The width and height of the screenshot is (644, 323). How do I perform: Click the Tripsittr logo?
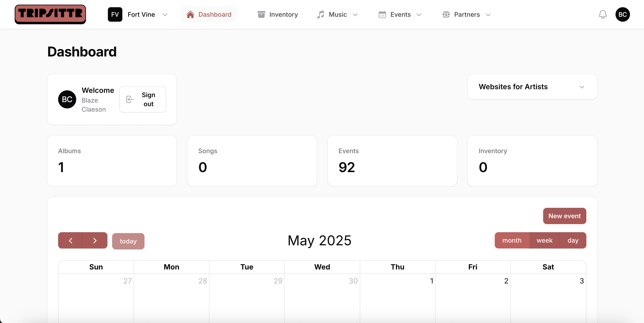[x=50, y=14]
